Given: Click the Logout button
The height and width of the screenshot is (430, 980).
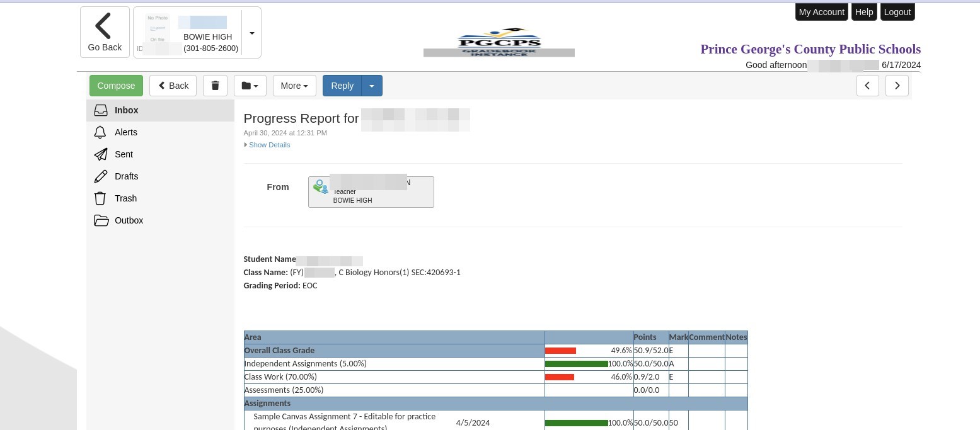Looking at the screenshot, I should pos(897,12).
